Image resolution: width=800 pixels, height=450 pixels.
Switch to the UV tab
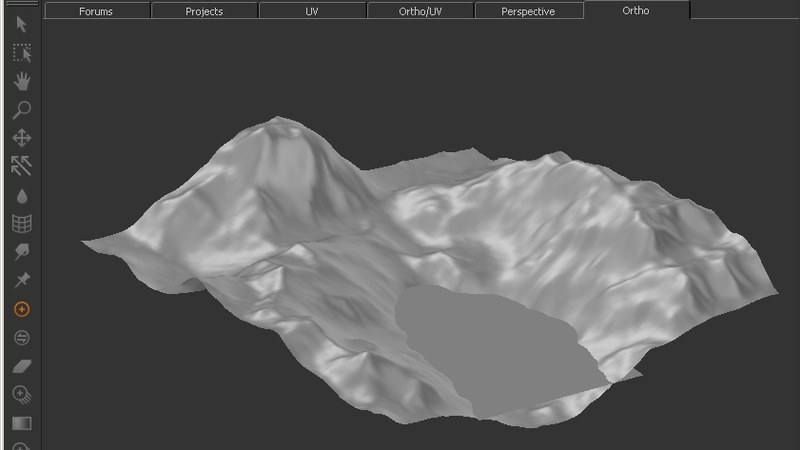312,11
